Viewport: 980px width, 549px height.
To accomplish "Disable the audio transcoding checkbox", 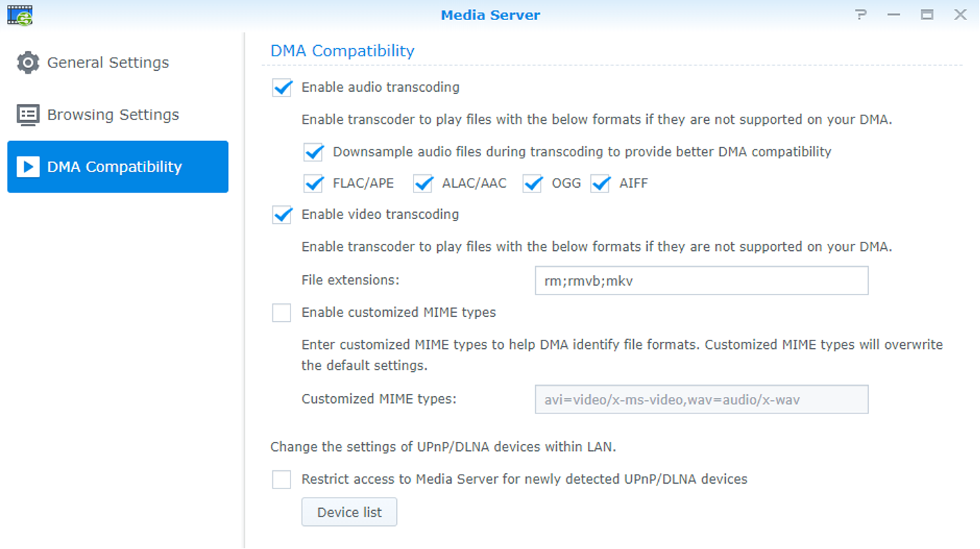I will (x=281, y=88).
